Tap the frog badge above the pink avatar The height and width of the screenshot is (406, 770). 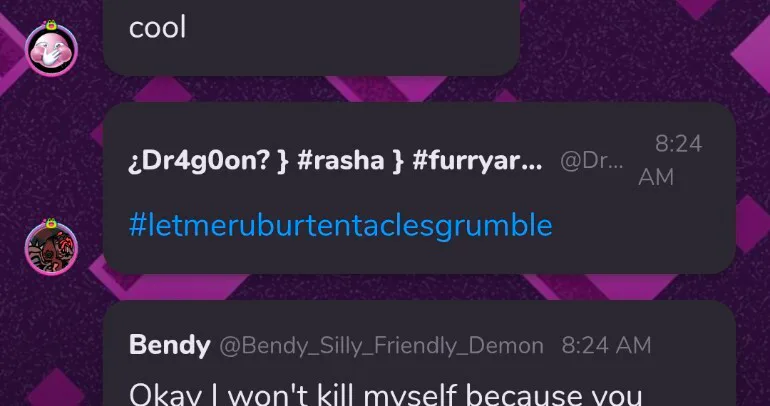click(51, 25)
